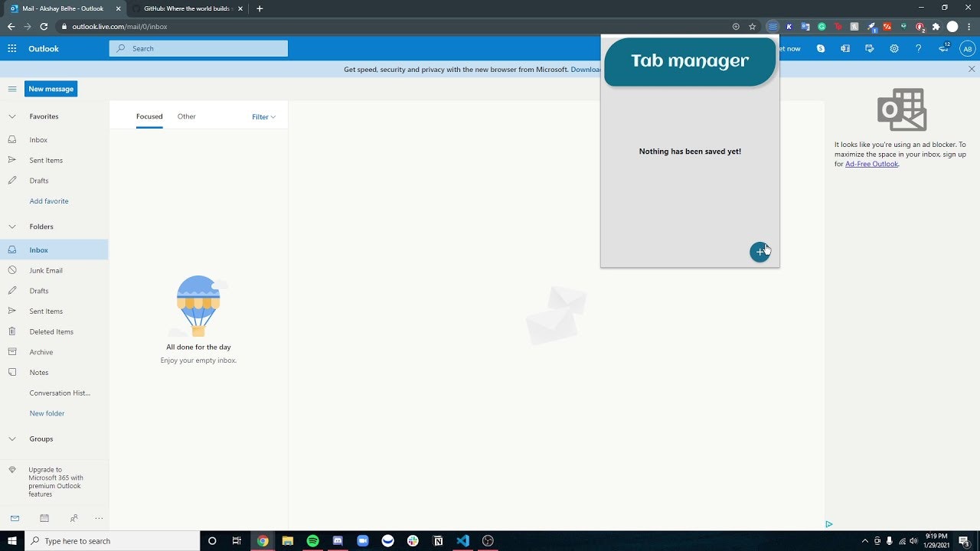Launch Spotify from the taskbar
The height and width of the screenshot is (551, 980).
312,541
